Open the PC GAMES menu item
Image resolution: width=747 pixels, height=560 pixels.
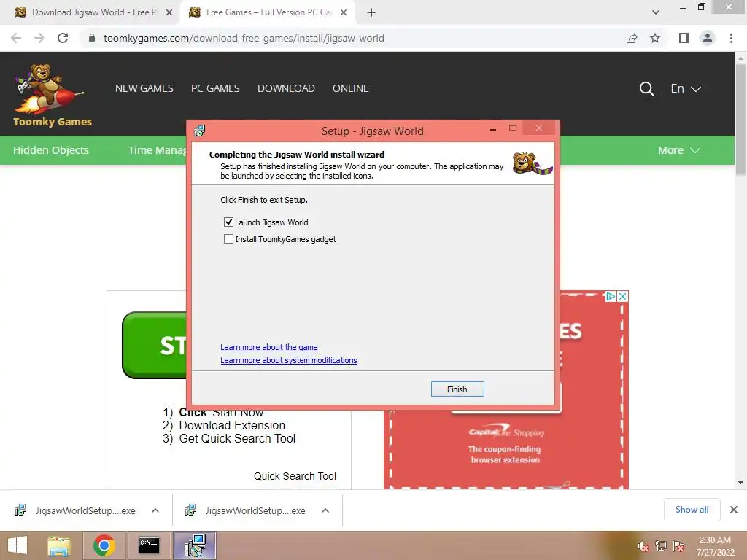click(x=215, y=88)
